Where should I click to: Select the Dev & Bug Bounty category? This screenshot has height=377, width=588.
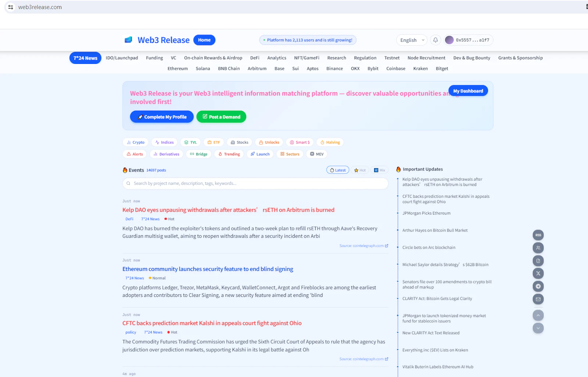click(472, 58)
